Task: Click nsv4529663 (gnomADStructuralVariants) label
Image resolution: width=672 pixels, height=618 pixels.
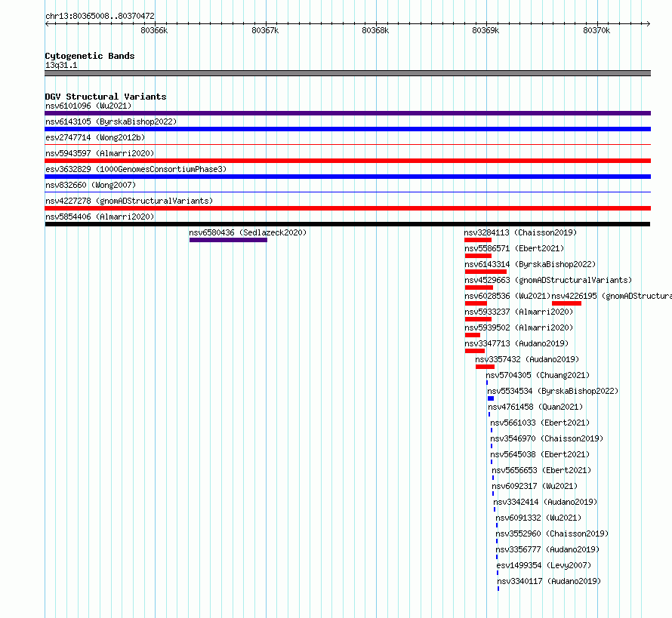Action: pyautogui.click(x=548, y=280)
